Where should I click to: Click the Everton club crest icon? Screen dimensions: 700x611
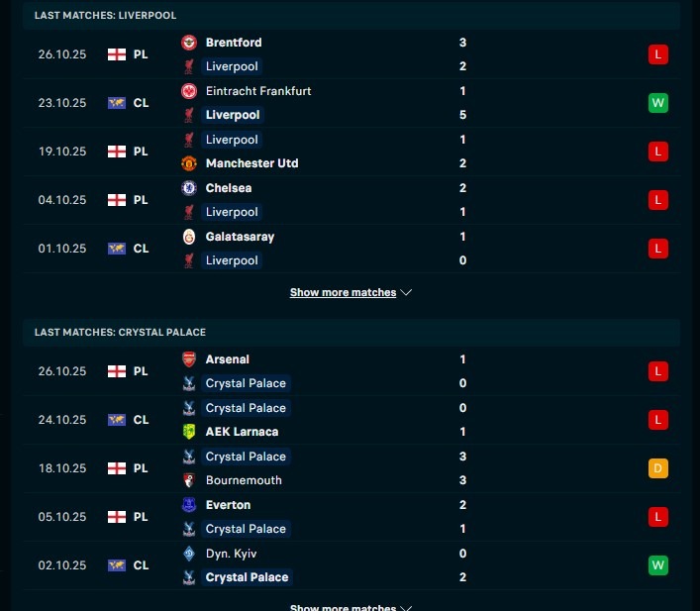[x=189, y=505]
